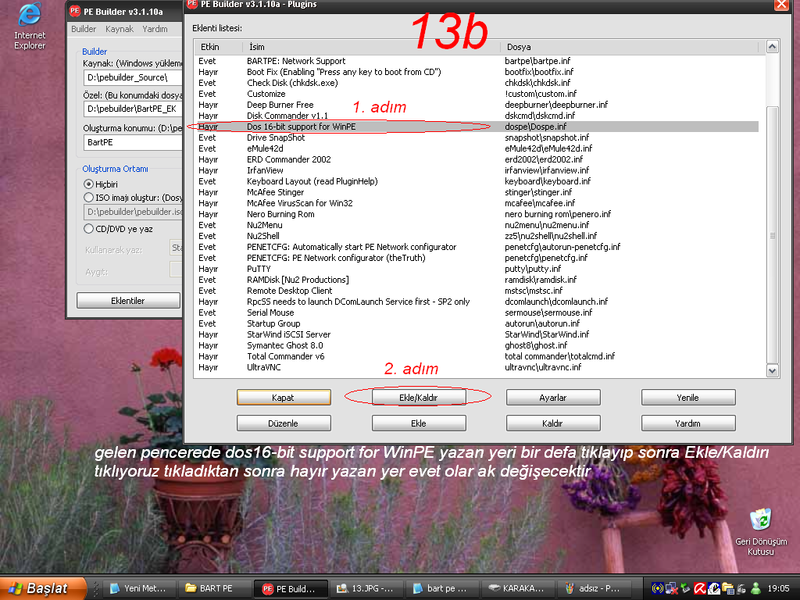Select the eMule42d row
Screen dimensions: 800x600
click(477, 148)
